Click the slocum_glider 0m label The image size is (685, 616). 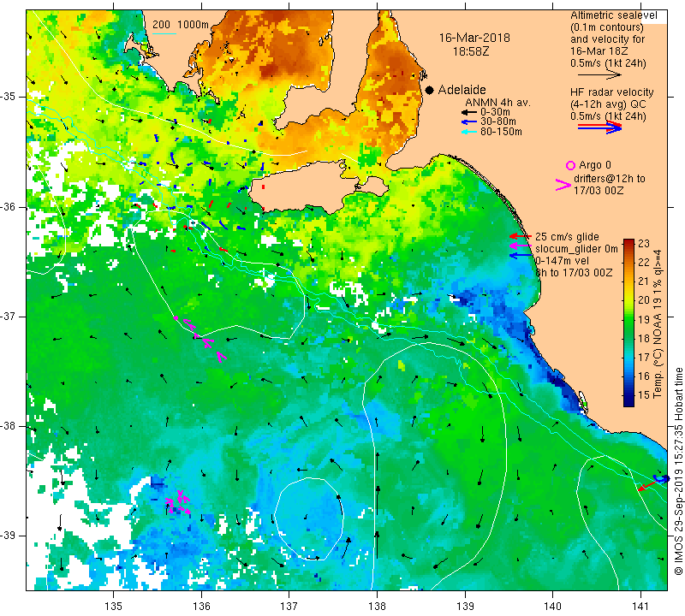[x=576, y=249]
